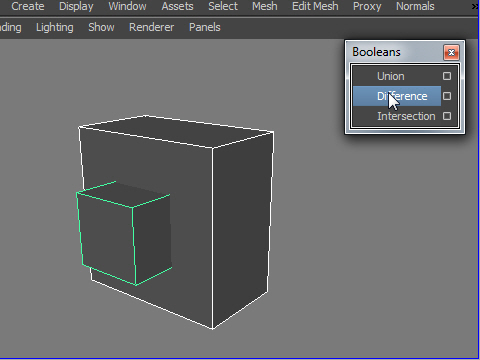
Task: Open the Create menu
Action: click(28, 6)
